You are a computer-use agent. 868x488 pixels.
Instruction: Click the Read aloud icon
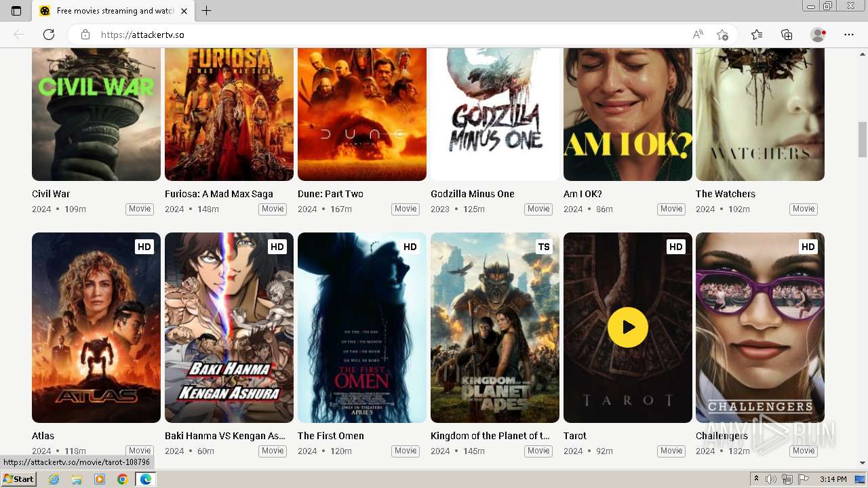(x=698, y=35)
